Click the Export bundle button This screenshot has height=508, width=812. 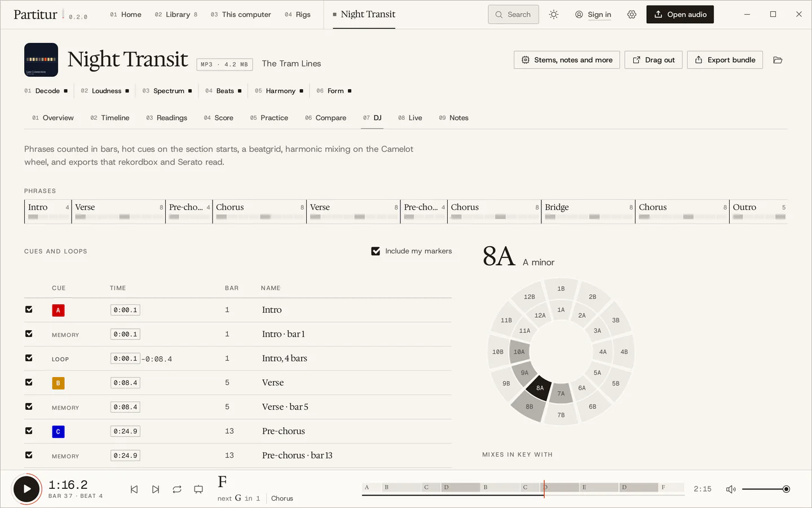click(x=725, y=60)
